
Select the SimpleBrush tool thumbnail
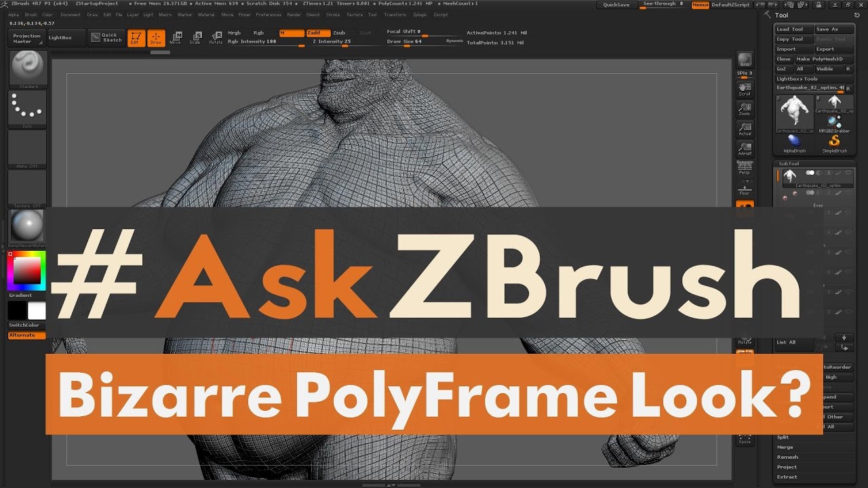click(834, 144)
